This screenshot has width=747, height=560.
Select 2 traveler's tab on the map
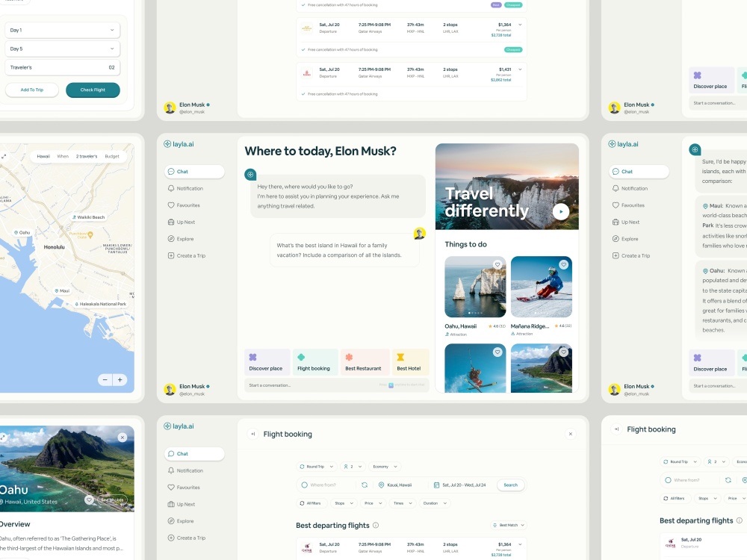tap(87, 156)
